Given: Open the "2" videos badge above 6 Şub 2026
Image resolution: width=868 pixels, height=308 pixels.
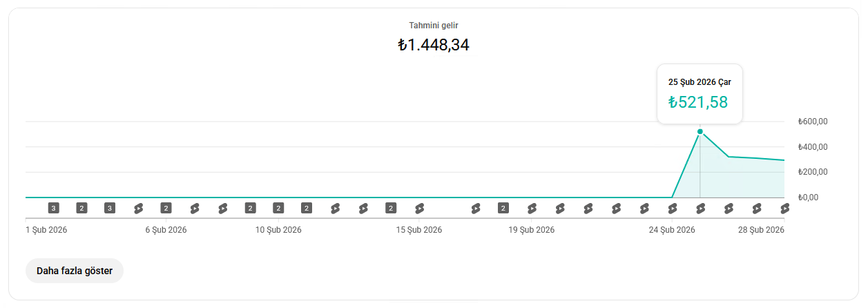Looking at the screenshot, I should click(x=166, y=208).
